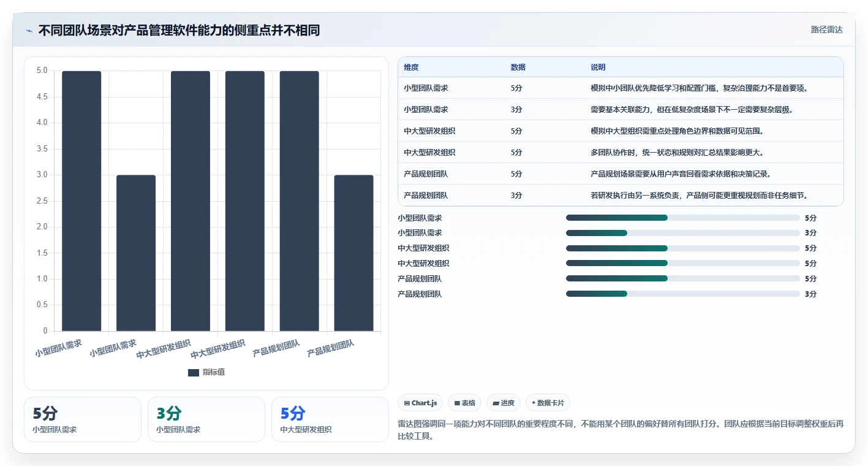Click the 产品规划团队 progress bar showing 3分
The width and height of the screenshot is (868, 466).
pos(683,294)
